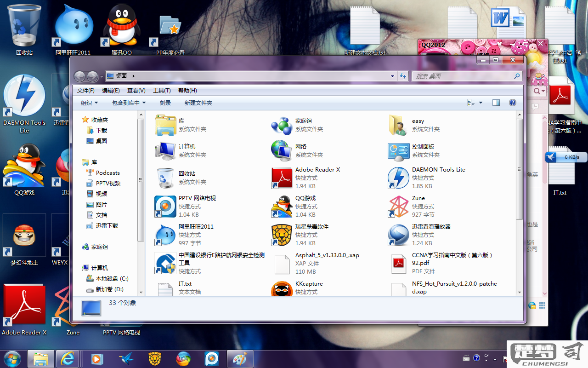Screen dimensions: 588x368
Task: Click the 新建文件夹 button
Action: (x=198, y=103)
